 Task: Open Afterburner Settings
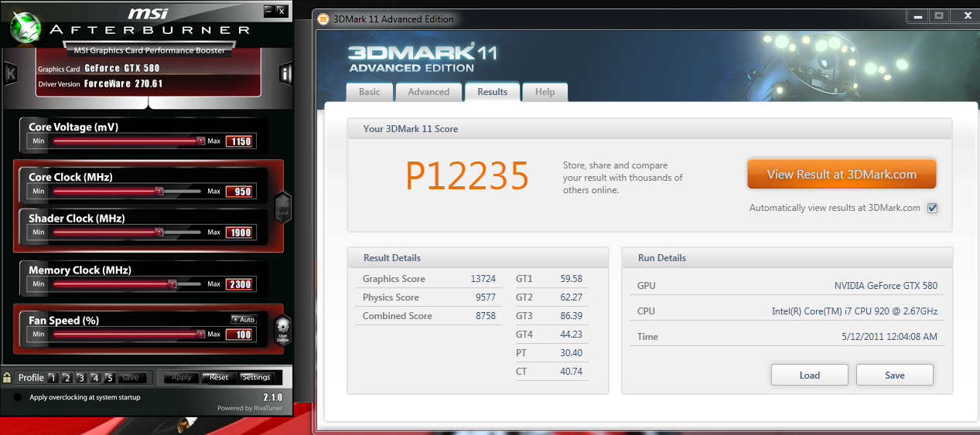[256, 378]
